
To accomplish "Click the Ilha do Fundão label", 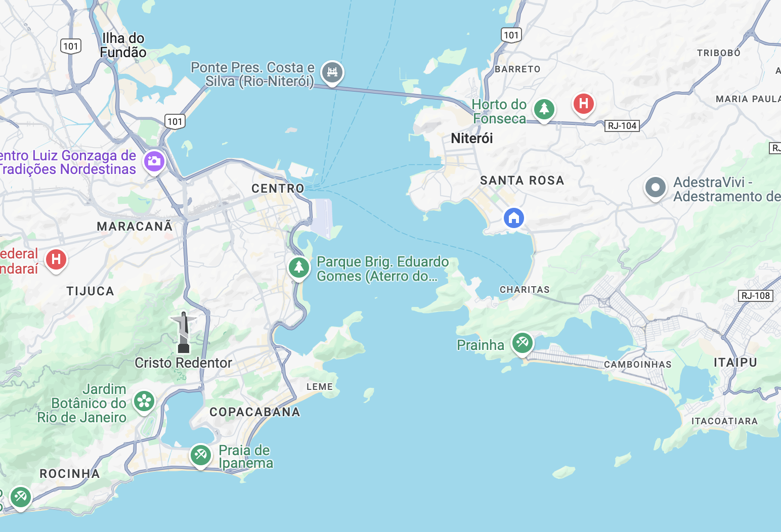I will (x=123, y=45).
